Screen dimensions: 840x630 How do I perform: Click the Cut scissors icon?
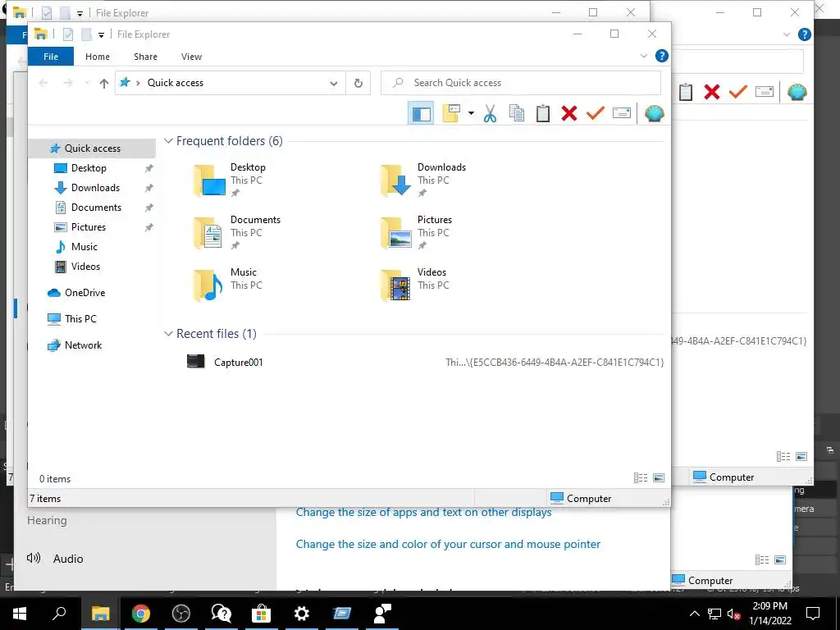pos(490,113)
